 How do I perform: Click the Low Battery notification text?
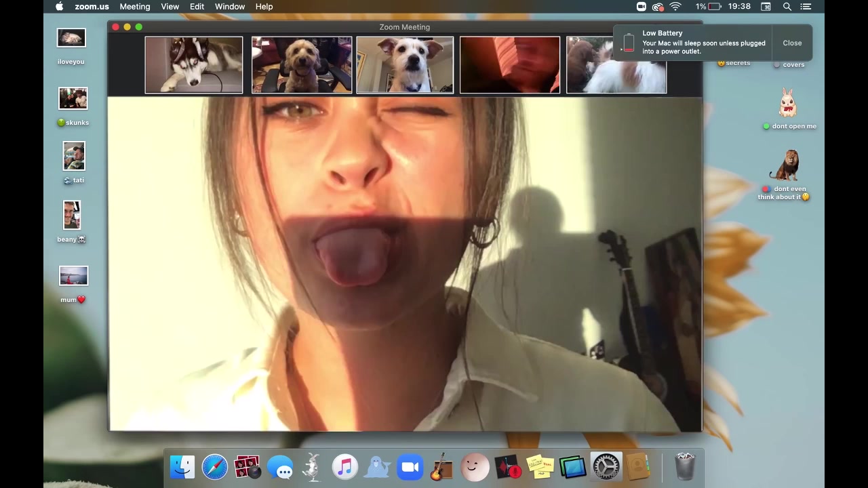(704, 43)
